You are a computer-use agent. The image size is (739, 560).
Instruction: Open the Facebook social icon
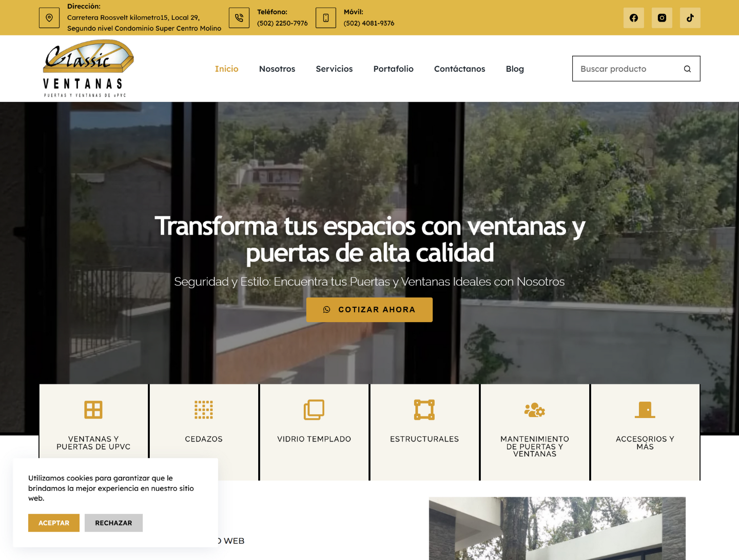[633, 18]
